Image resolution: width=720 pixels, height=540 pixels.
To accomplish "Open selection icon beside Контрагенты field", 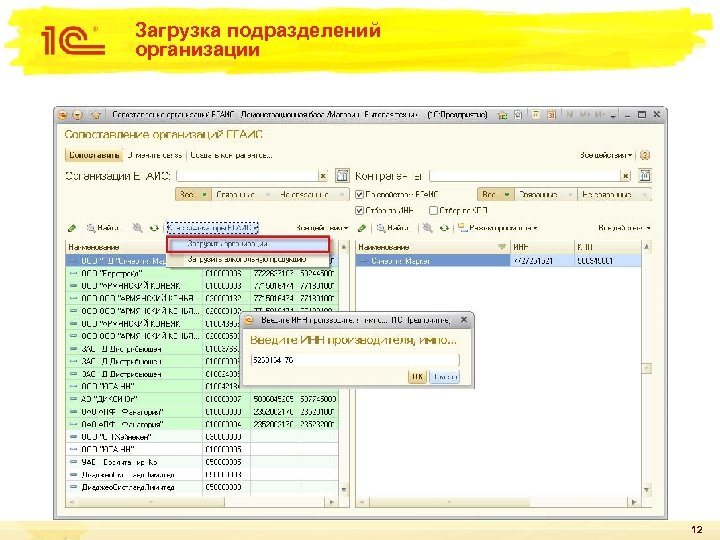I will 645,175.
